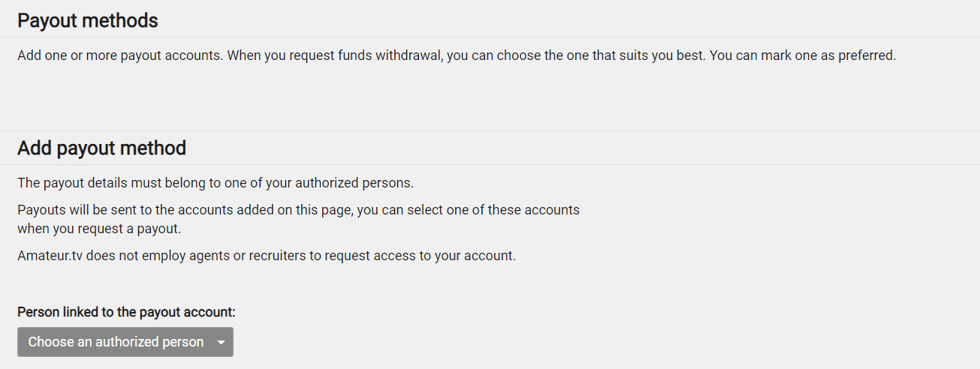Click the divider line under Payout methods heading

coord(490,37)
